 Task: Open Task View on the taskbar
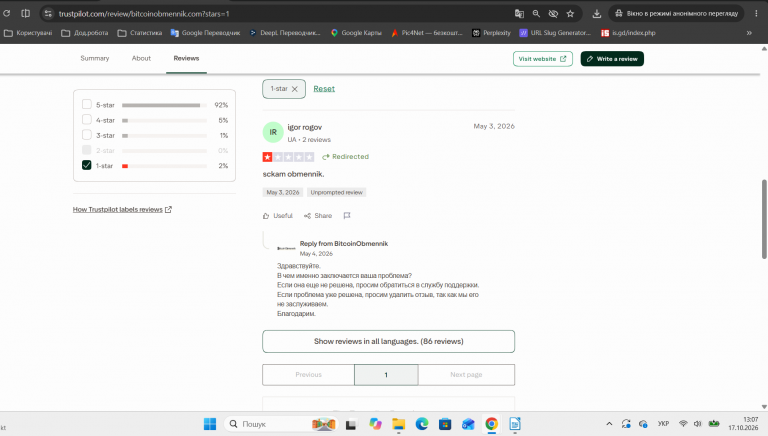click(x=351, y=424)
